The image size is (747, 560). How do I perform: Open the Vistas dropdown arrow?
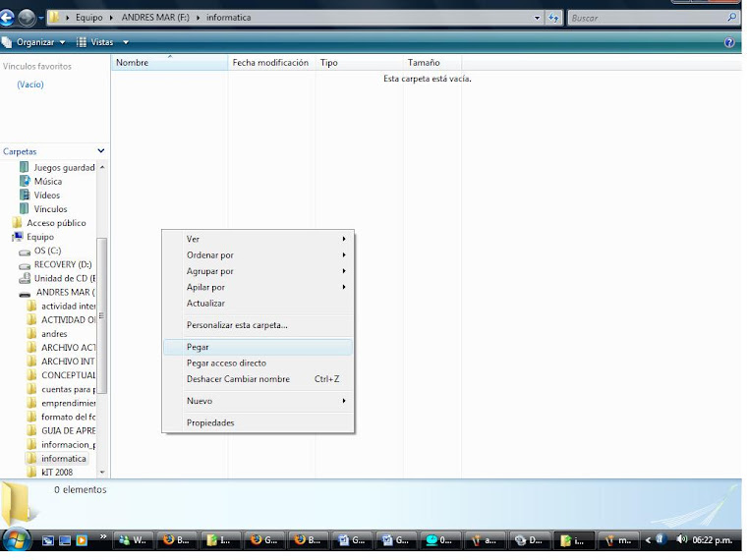click(x=126, y=42)
